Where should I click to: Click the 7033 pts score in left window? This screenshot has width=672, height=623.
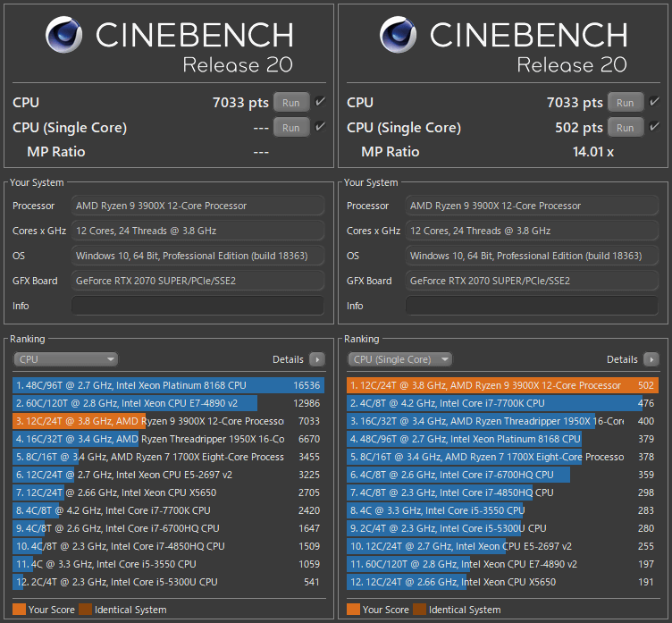(240, 103)
